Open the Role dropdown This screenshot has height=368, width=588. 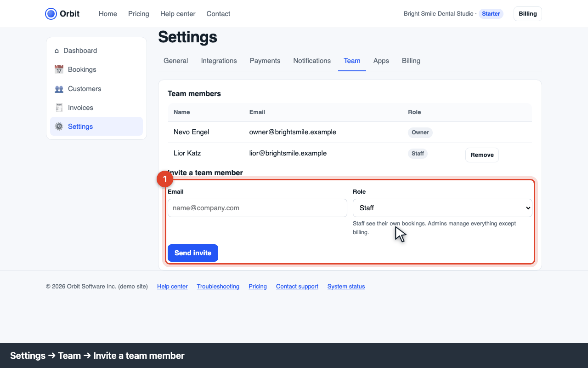[442, 208]
